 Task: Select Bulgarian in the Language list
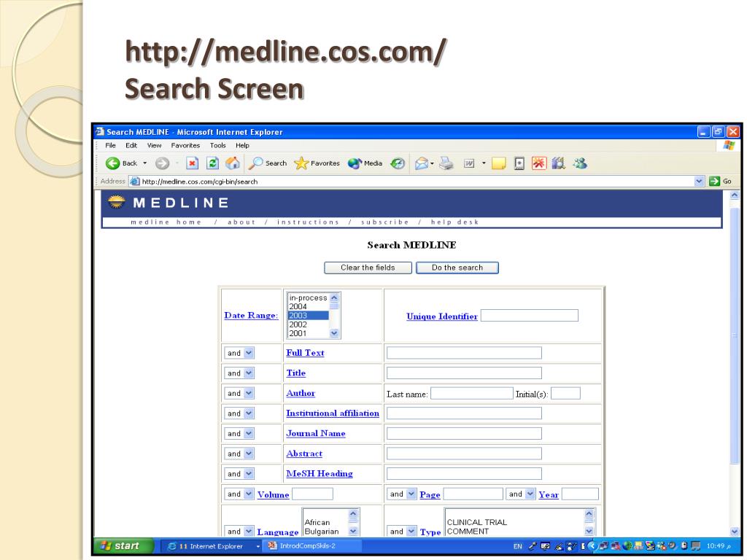coord(326,532)
